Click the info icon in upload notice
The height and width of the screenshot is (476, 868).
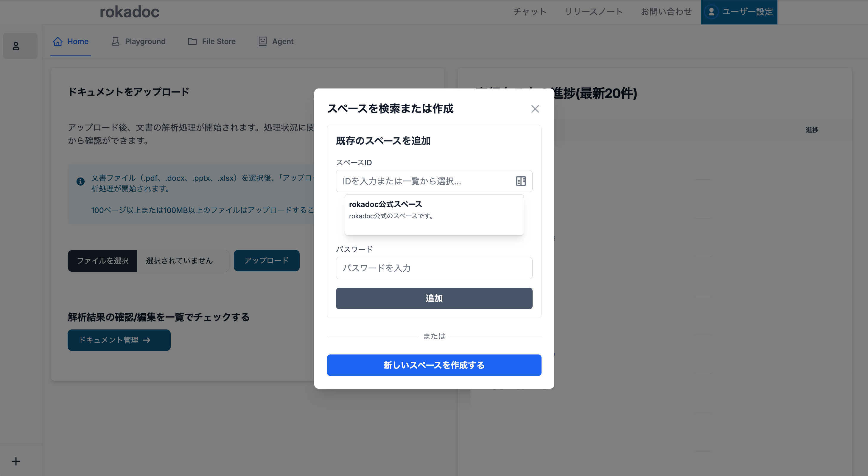80,182
